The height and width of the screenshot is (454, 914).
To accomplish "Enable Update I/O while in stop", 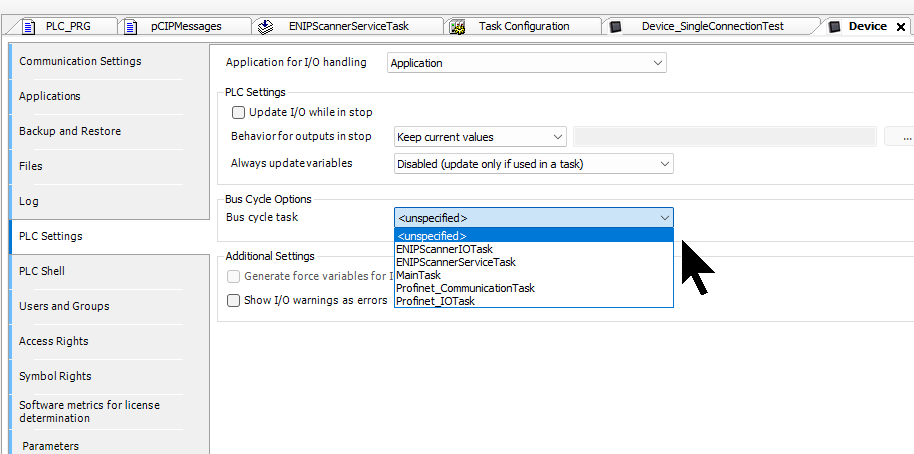I will pos(238,112).
